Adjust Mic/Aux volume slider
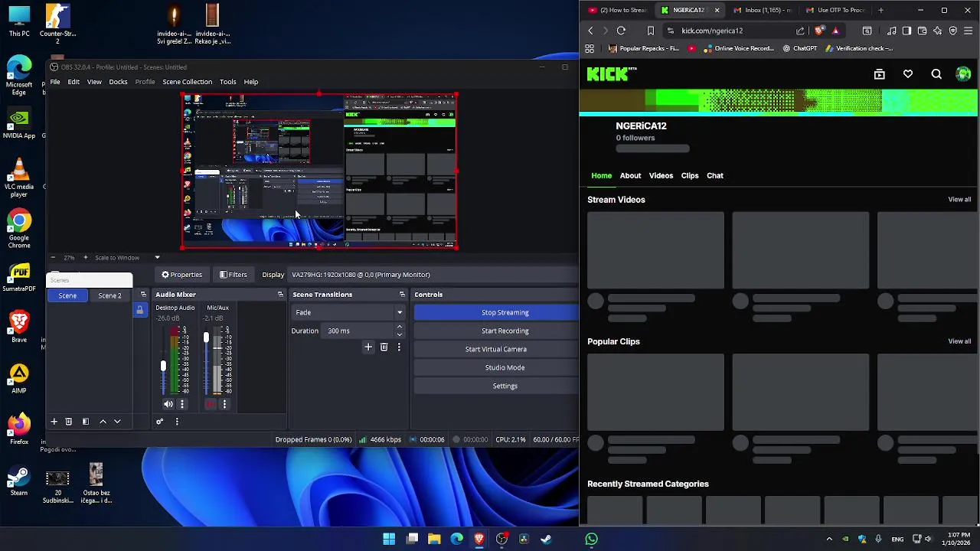Image resolution: width=980 pixels, height=551 pixels. click(206, 337)
